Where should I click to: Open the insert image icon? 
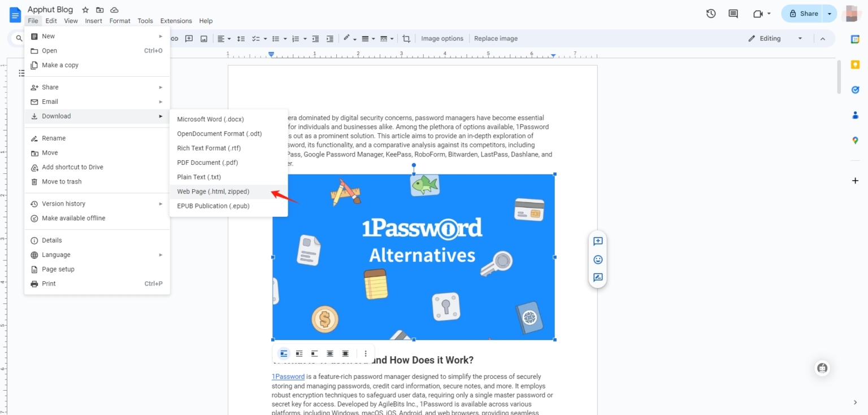coord(203,38)
